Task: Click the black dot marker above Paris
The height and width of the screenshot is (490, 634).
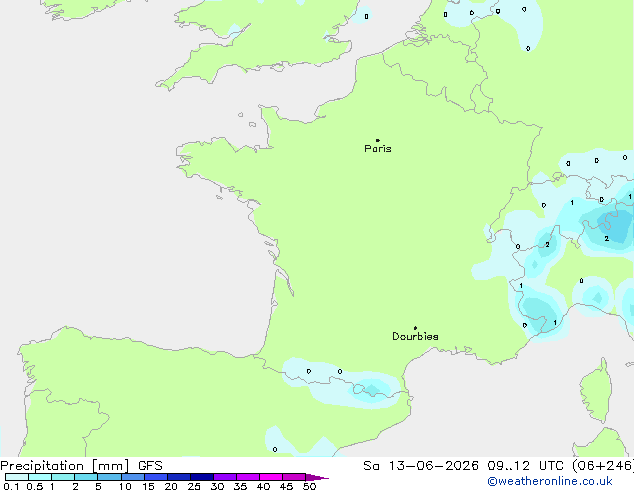Action: [378, 140]
